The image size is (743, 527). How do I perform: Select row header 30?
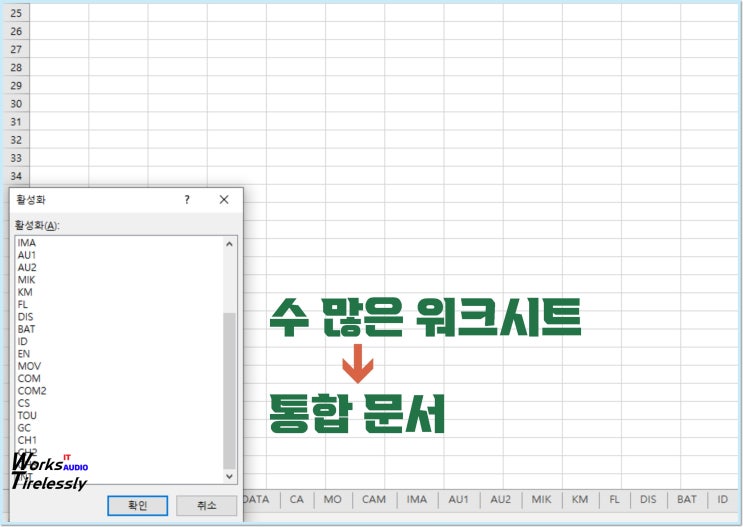[x=16, y=104]
